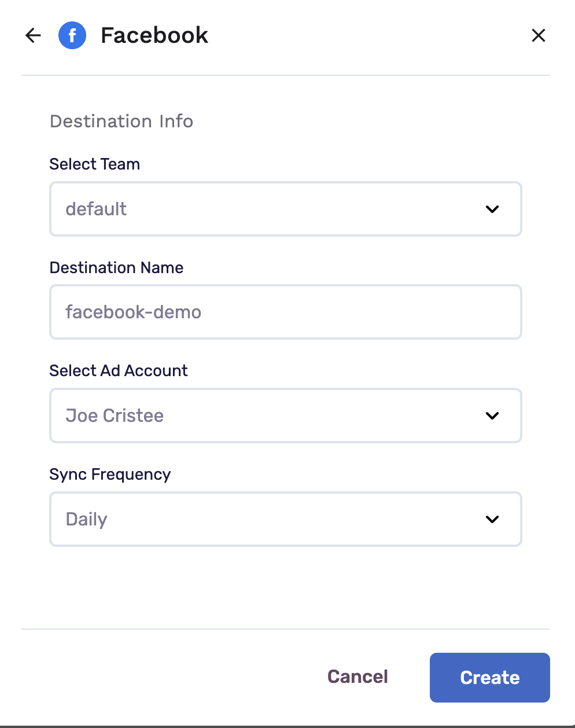The image size is (575, 728).
Task: Click the 'Select Team' field label
Action: [x=95, y=164]
